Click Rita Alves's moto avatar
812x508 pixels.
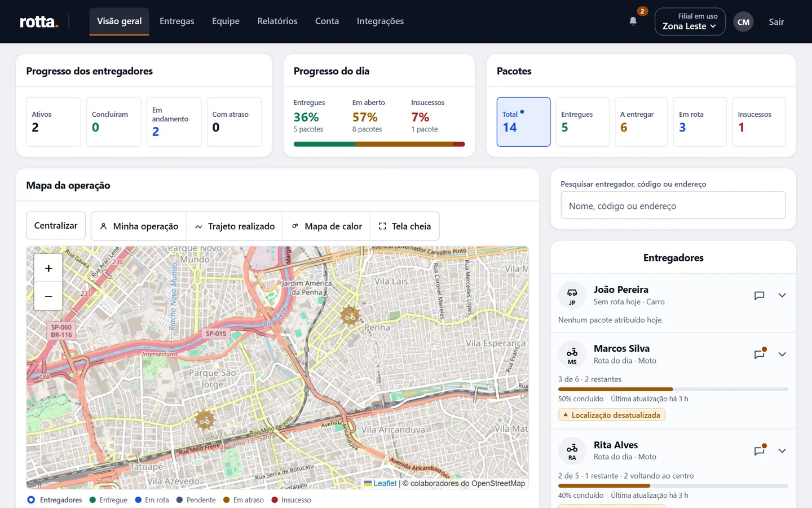point(572,451)
